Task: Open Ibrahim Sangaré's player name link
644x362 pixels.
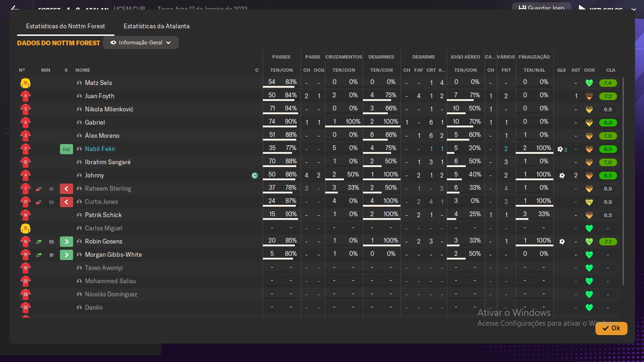Action: pyautogui.click(x=108, y=162)
